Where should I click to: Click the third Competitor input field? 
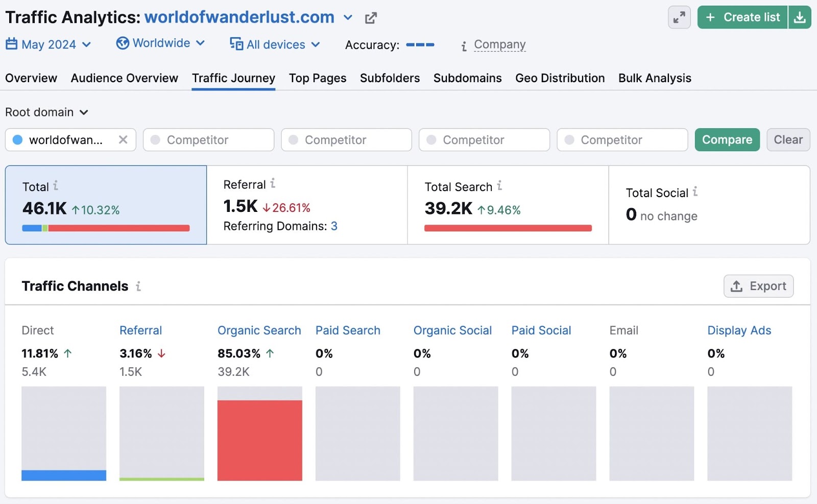(x=484, y=140)
